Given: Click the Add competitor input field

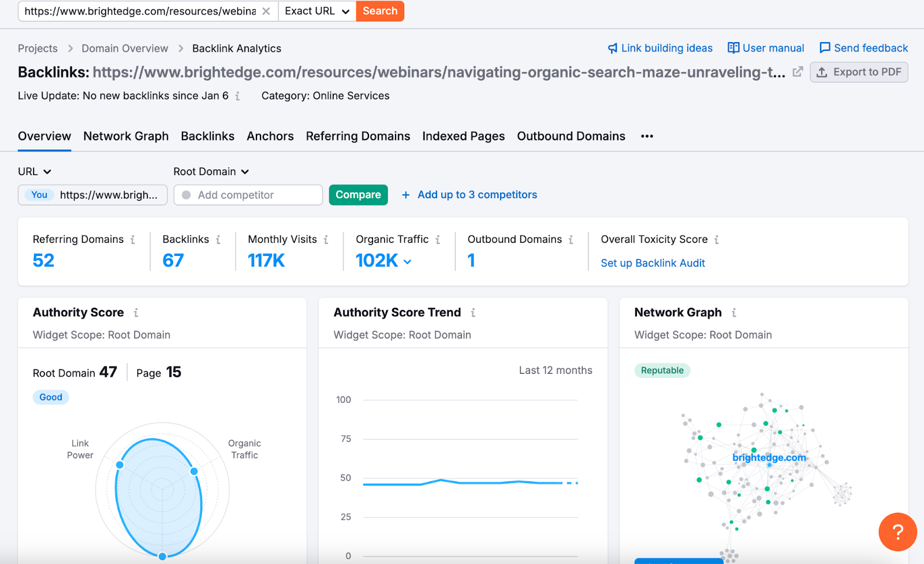Looking at the screenshot, I should click(248, 195).
